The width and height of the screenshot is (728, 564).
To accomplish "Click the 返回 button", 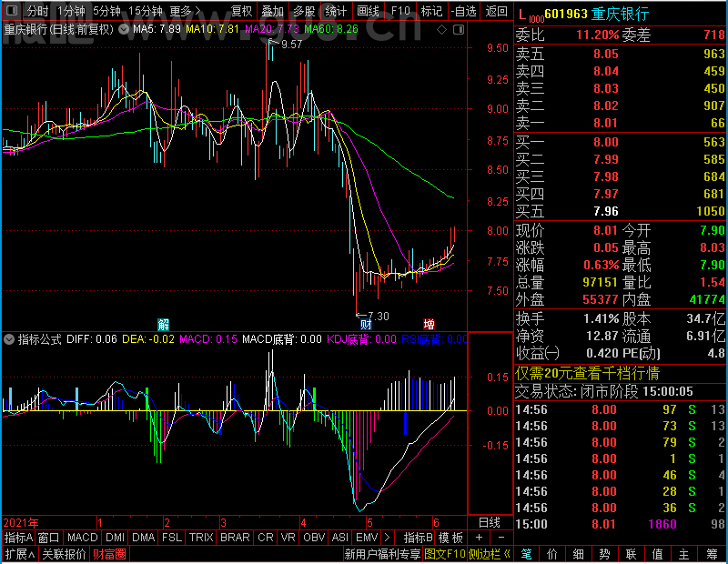I will 496,11.
